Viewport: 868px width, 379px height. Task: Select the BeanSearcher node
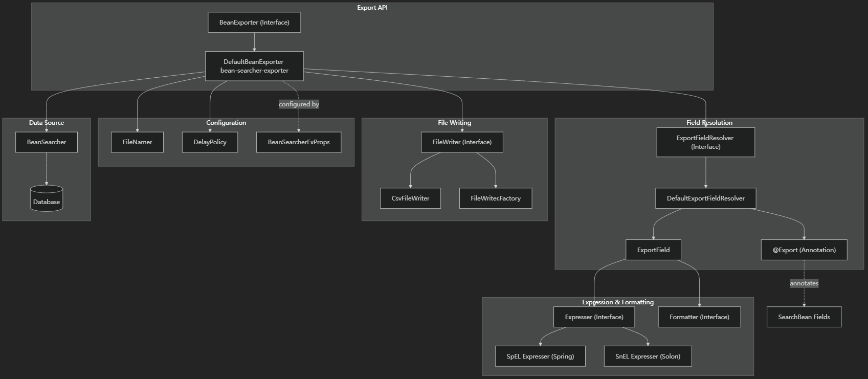point(47,142)
